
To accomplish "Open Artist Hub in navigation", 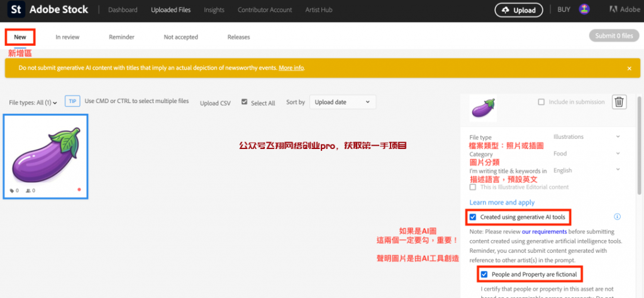I will tap(319, 10).
